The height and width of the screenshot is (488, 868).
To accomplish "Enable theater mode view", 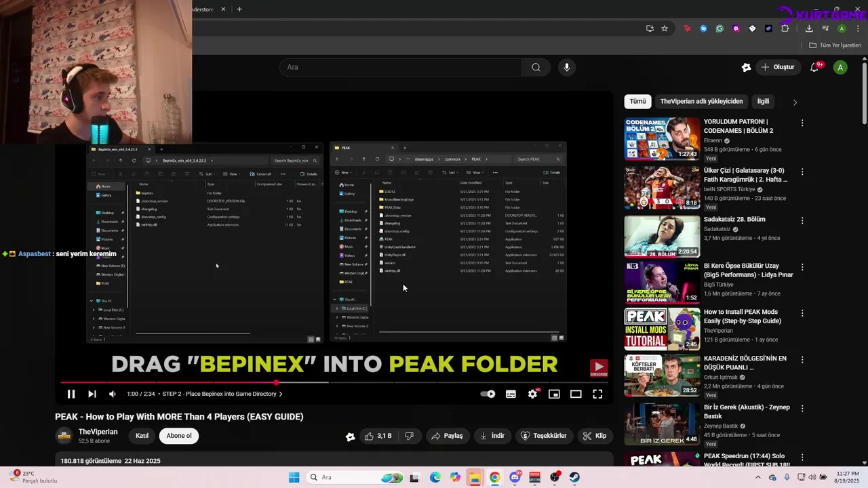I will pyautogui.click(x=576, y=394).
